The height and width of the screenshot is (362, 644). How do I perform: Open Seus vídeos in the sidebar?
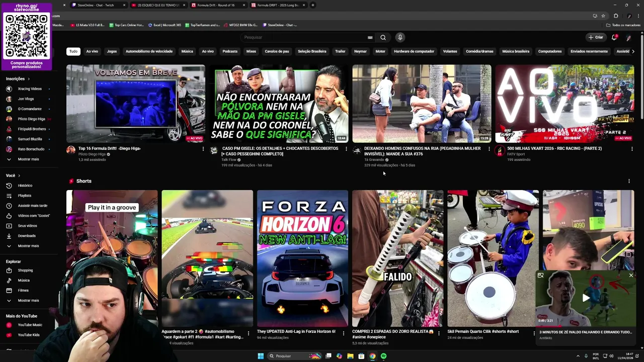coord(28,226)
